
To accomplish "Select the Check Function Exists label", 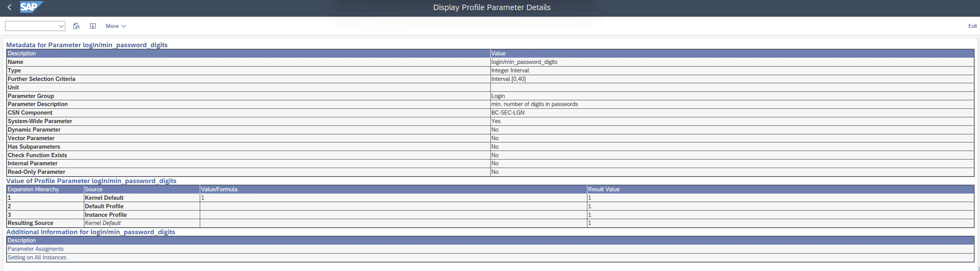I will tap(37, 155).
